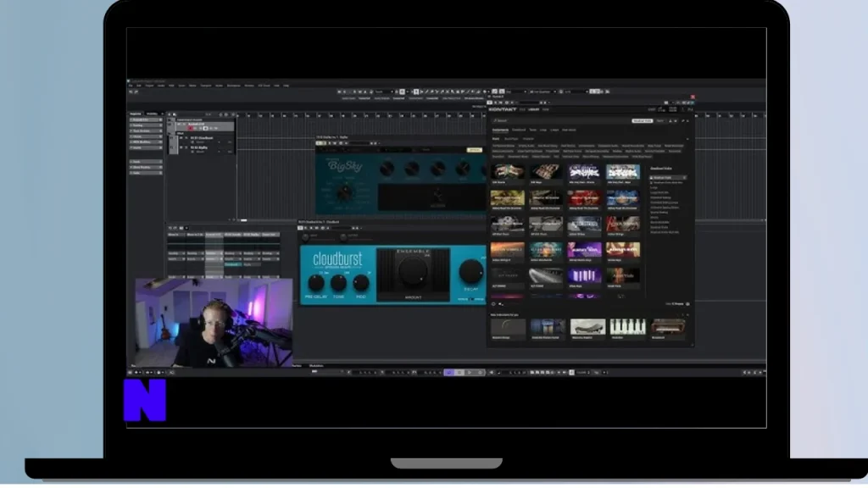Click the Kontakt browser search field
Viewport: 868px width, 488px height.
pyautogui.click(x=560, y=120)
